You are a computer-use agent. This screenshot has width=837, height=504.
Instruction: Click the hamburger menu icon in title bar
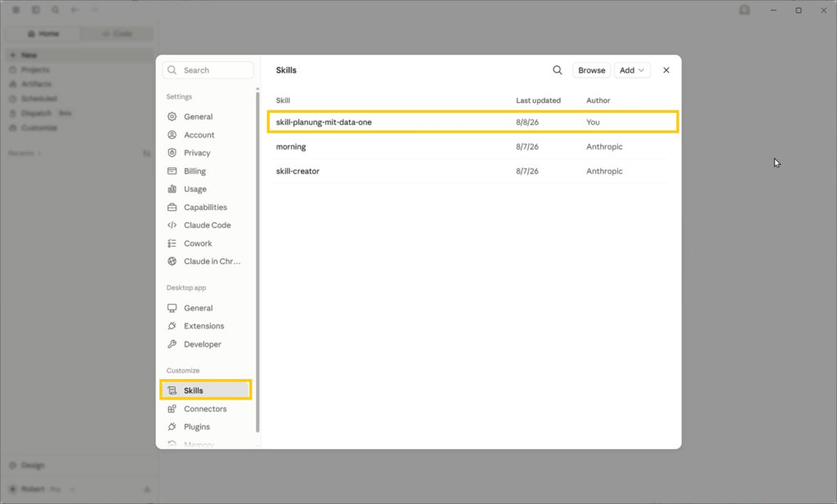coord(16,10)
